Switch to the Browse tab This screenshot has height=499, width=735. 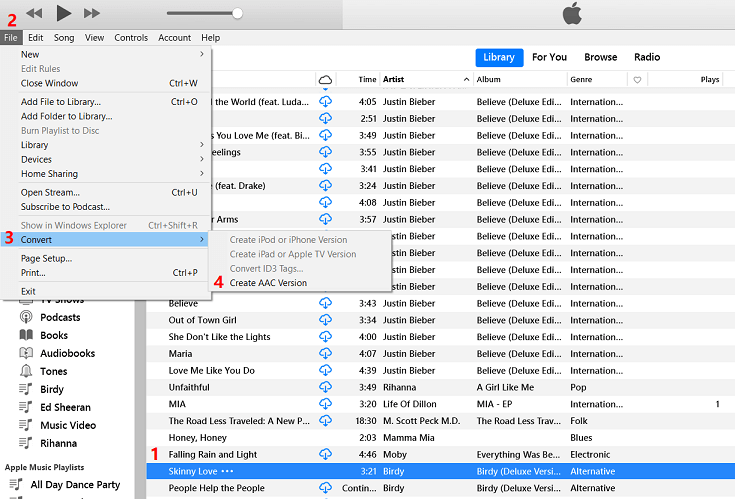[600, 57]
